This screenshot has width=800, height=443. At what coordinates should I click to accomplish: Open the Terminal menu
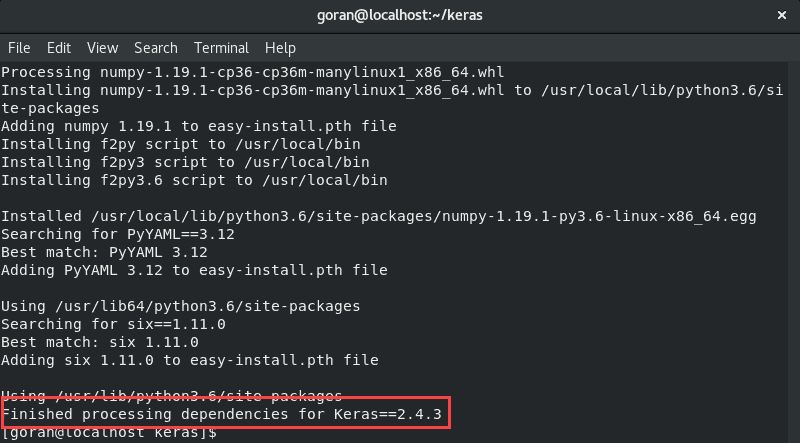(221, 48)
